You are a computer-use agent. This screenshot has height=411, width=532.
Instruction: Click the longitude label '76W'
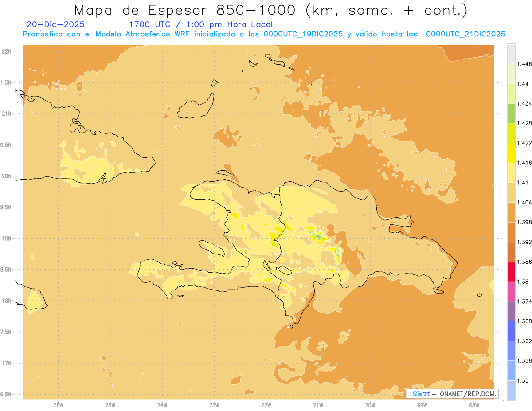tap(58, 405)
